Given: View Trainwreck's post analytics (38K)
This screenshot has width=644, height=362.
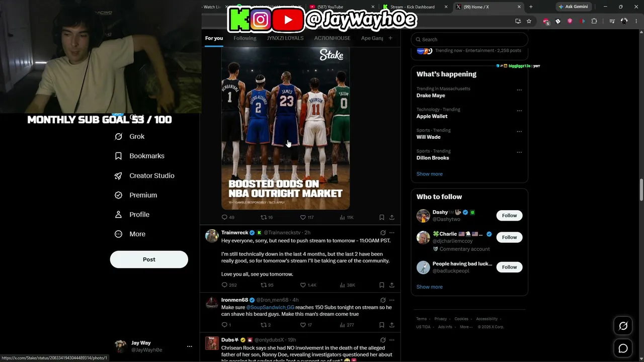Looking at the screenshot, I should pyautogui.click(x=348, y=285).
